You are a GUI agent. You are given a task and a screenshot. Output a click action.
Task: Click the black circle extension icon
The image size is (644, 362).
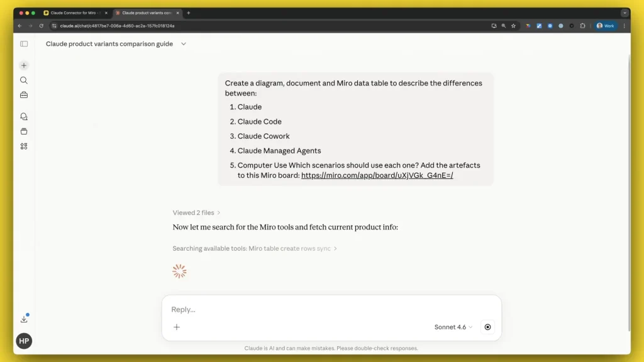(571, 26)
